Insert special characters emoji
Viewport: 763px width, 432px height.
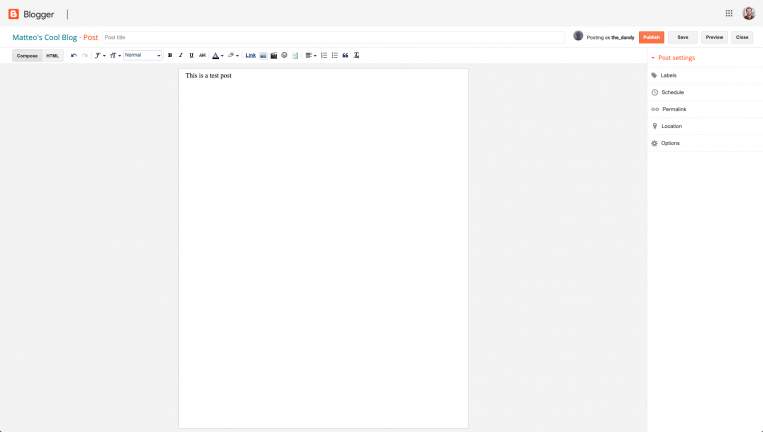coord(284,55)
